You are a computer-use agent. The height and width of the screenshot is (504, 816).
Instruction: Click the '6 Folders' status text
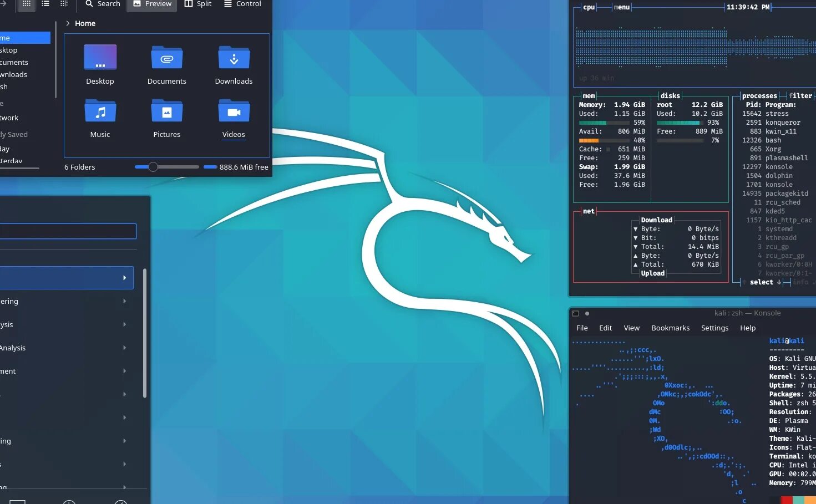[x=79, y=167]
